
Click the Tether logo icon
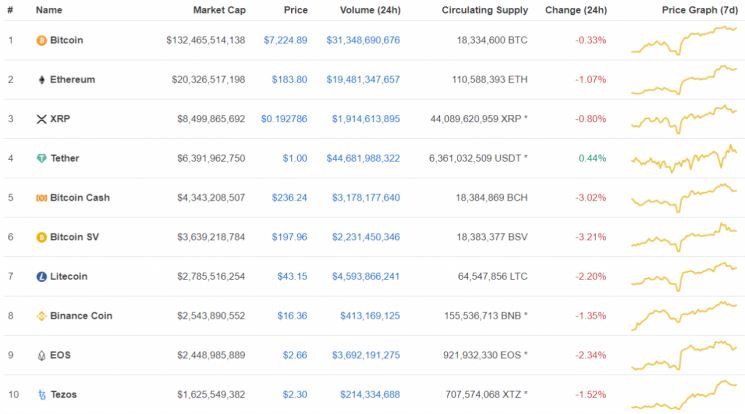point(41,158)
